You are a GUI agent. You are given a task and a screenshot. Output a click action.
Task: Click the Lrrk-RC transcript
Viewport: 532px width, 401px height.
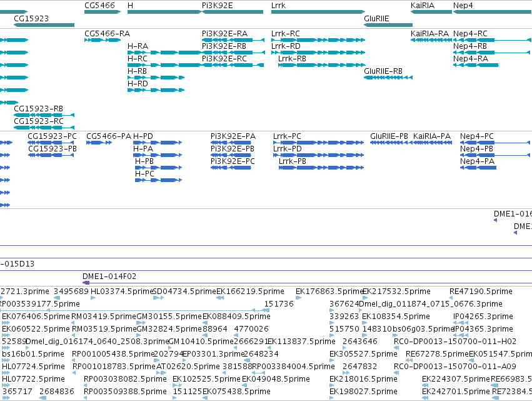[318, 40]
